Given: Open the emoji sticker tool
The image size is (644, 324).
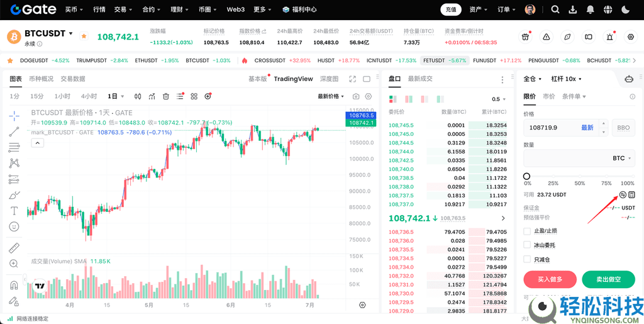Looking at the screenshot, I should pos(14,226).
